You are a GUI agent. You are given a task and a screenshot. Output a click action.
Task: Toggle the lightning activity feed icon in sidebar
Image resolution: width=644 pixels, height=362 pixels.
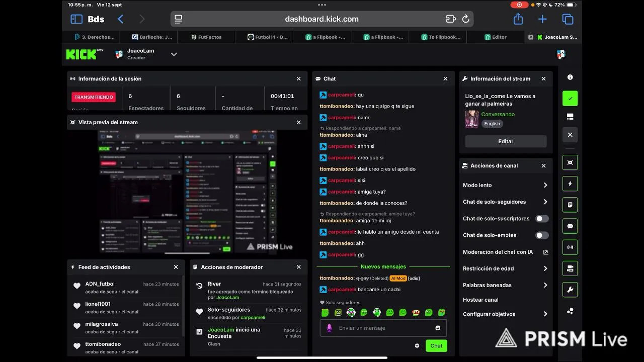(570, 184)
